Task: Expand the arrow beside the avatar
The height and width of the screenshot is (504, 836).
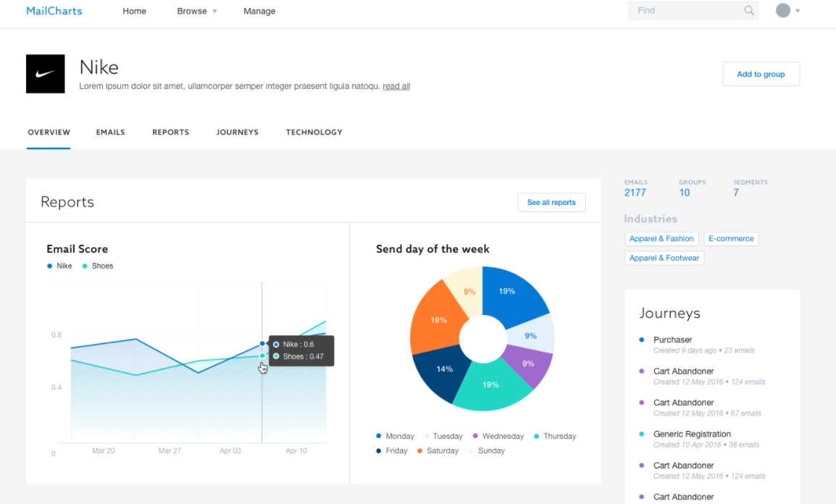Action: point(798,11)
